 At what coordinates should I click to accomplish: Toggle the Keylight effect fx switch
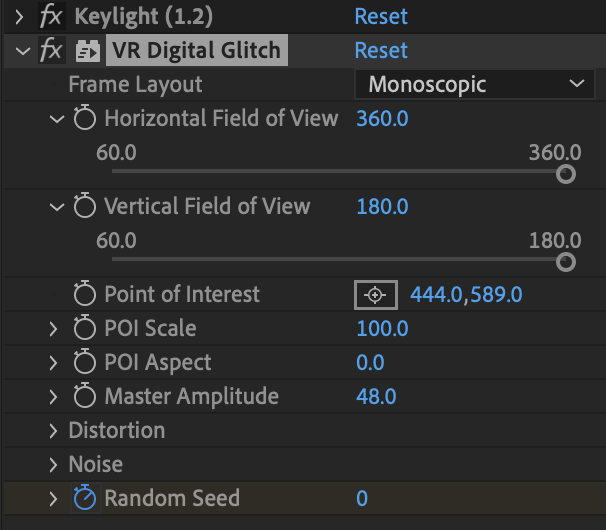click(51, 17)
